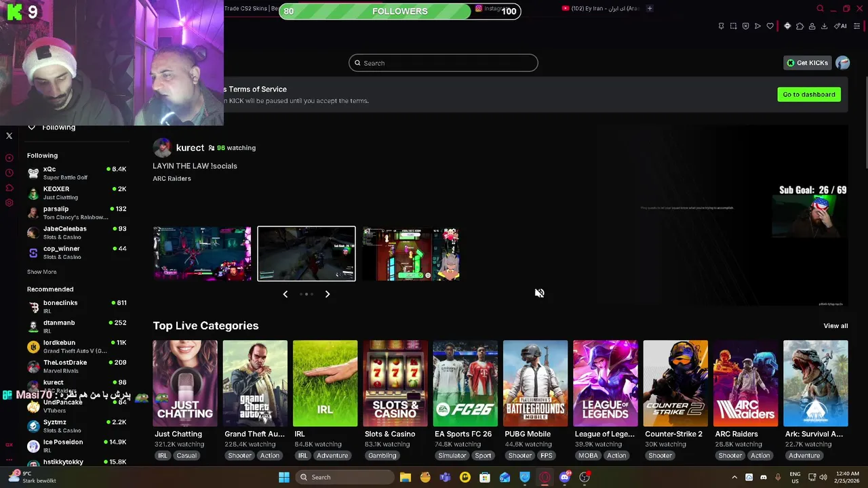Focus the Kick search field

pos(443,63)
